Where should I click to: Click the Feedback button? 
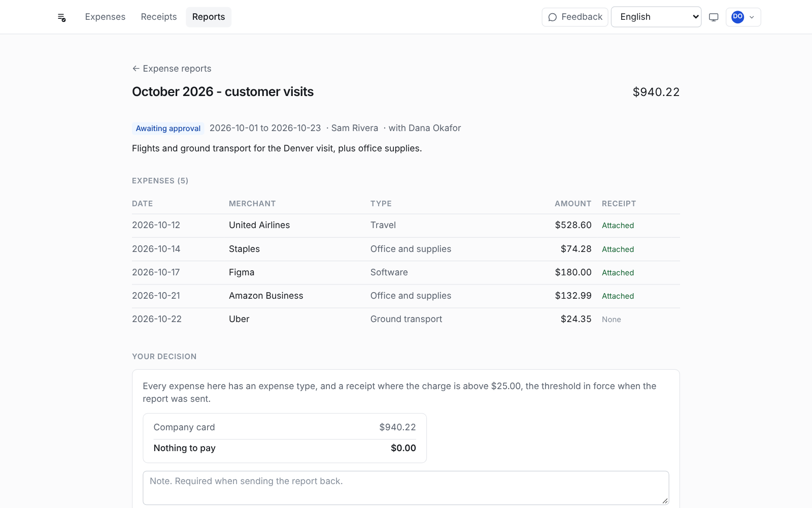(575, 17)
